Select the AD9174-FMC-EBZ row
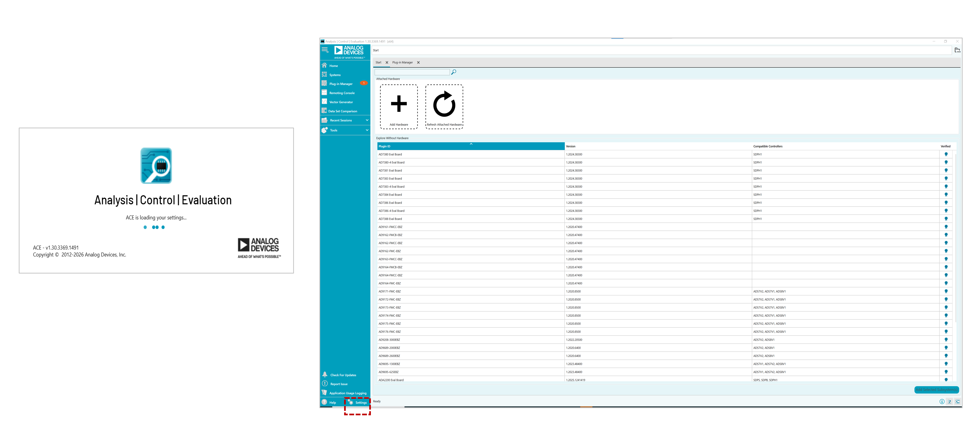 tap(665, 316)
